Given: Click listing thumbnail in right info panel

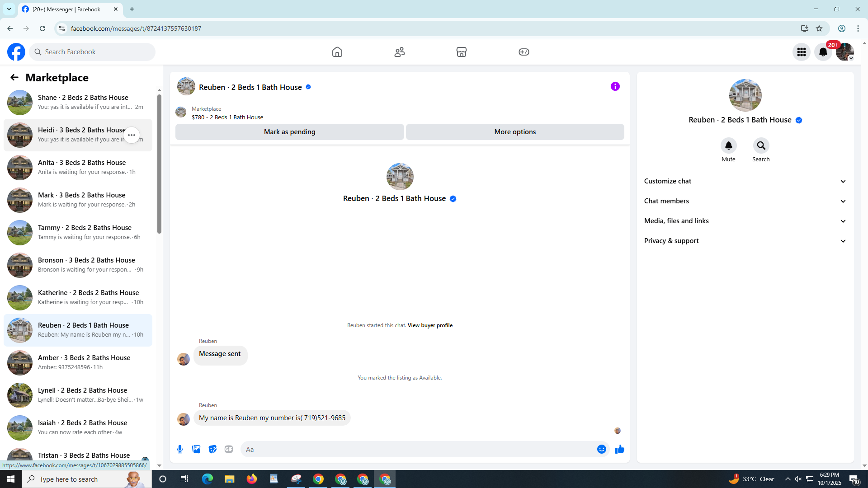Looking at the screenshot, I should click(745, 95).
